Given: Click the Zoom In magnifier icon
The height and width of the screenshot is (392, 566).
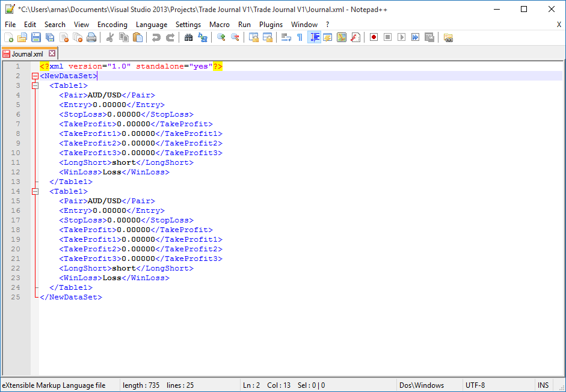Looking at the screenshot, I should coord(221,37).
